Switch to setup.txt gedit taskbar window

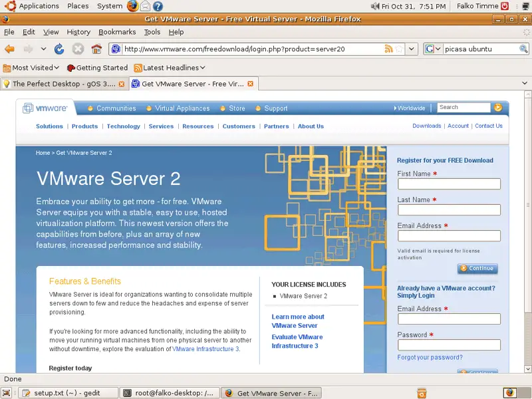pos(68,393)
